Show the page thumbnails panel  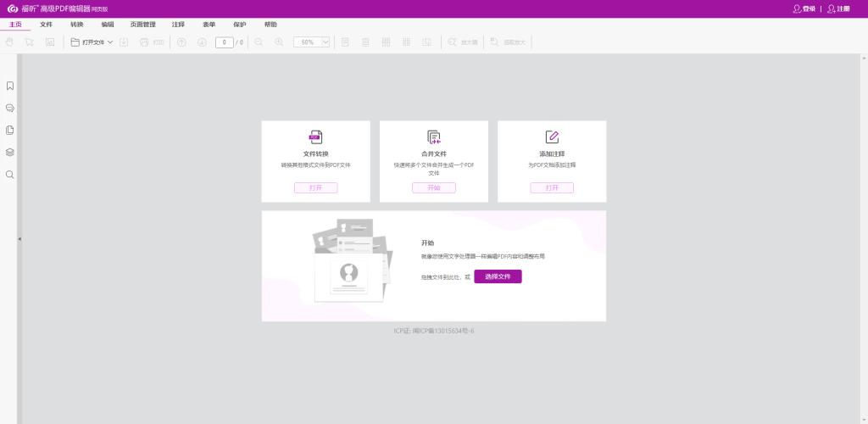pos(10,130)
